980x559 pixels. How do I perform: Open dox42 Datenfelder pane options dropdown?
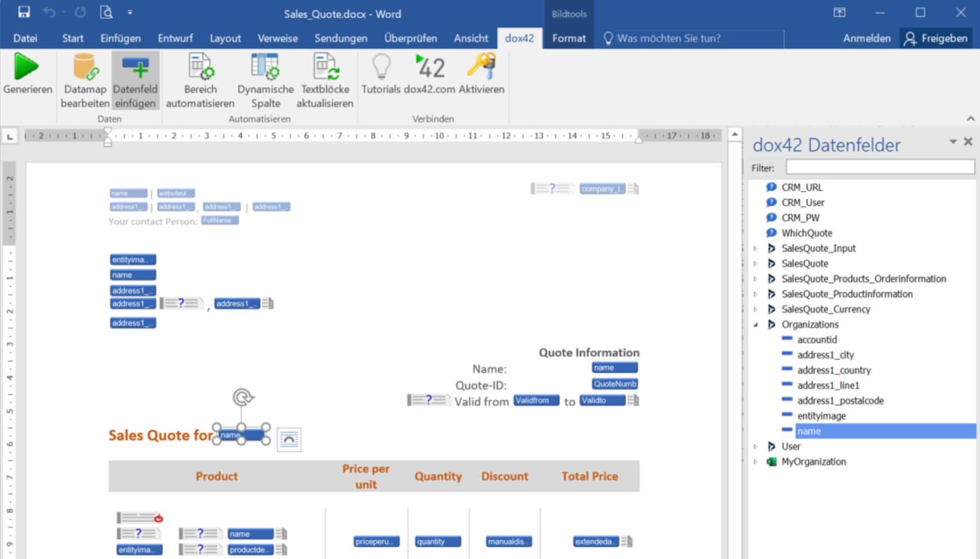pos(953,142)
